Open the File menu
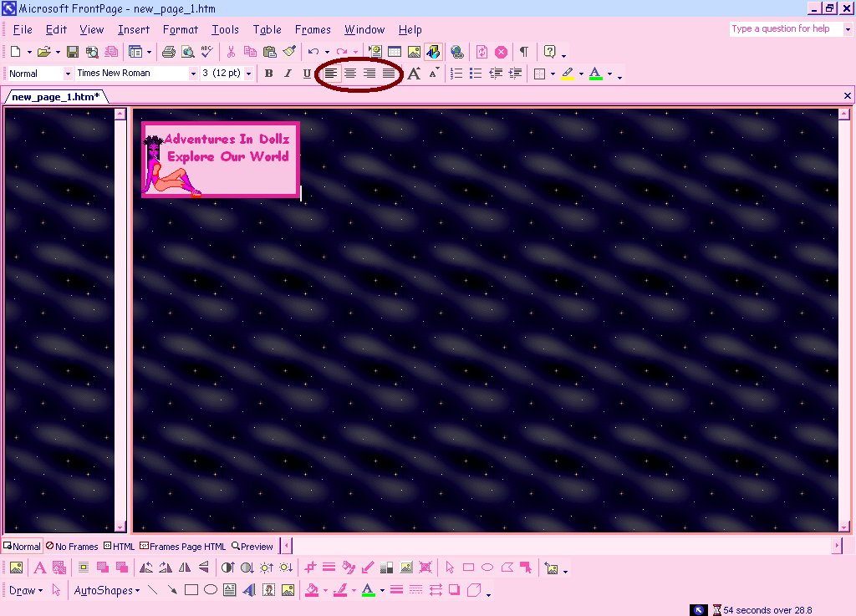Screen dimensions: 856x616 (x=23, y=29)
